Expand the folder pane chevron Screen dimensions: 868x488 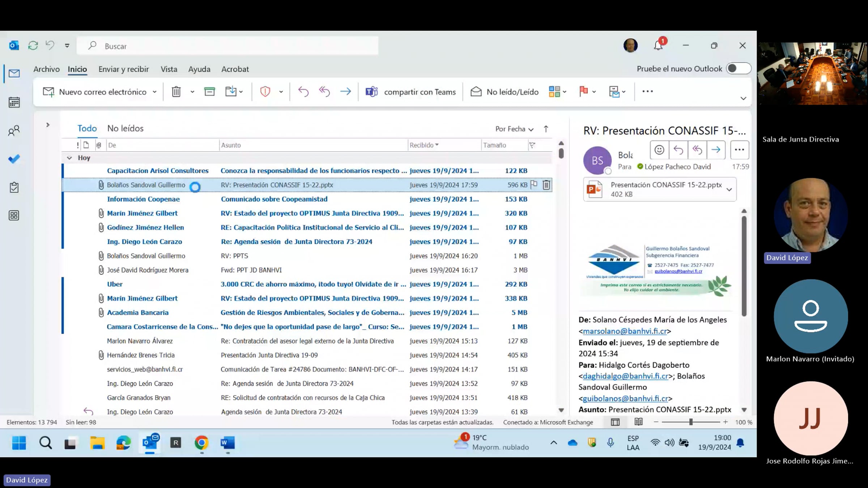[x=48, y=125]
